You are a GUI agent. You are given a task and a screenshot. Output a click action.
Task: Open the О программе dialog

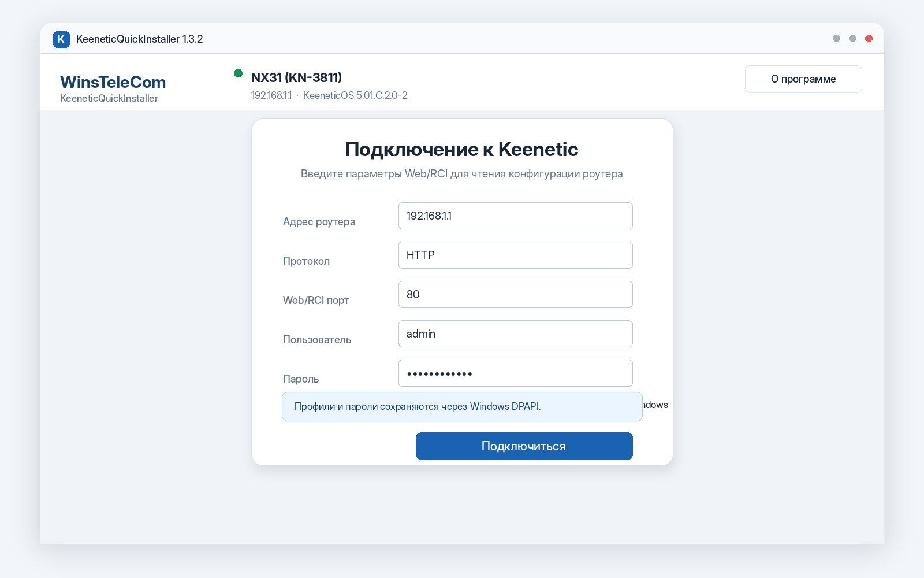tap(803, 79)
